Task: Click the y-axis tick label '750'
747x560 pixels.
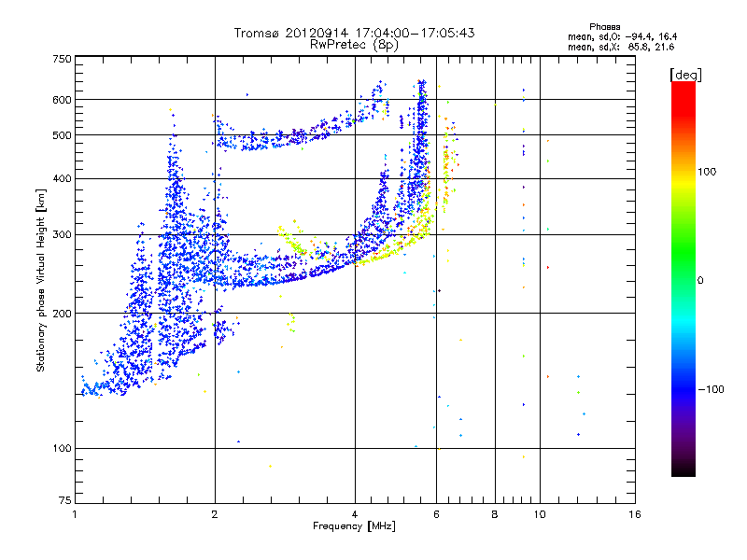Action: tap(62, 59)
